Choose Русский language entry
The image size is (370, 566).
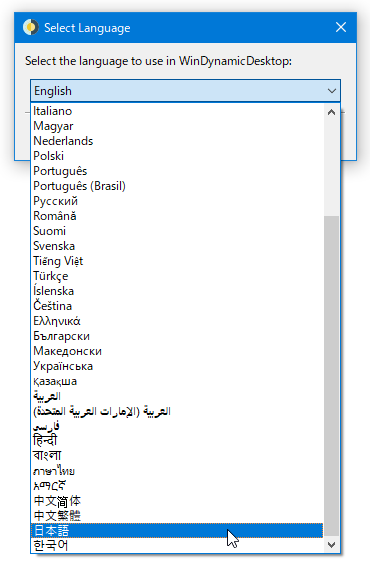coord(177,201)
